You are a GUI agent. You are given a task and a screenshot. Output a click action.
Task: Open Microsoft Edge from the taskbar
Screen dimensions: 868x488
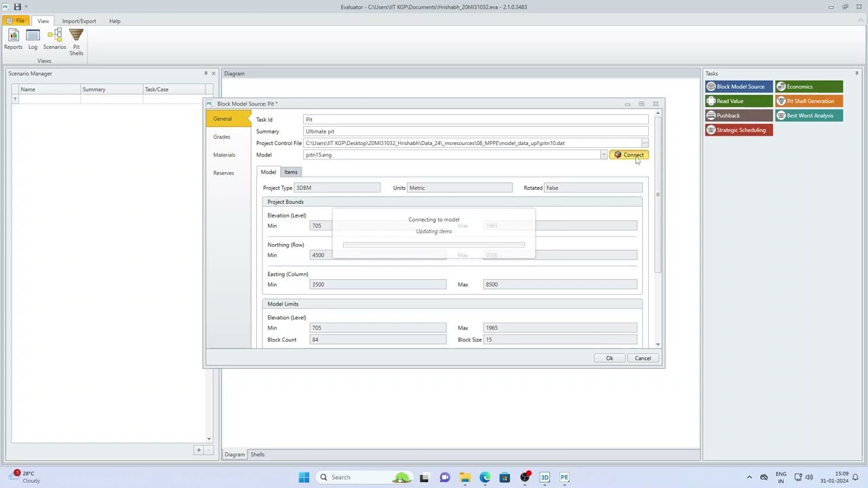pyautogui.click(x=484, y=477)
